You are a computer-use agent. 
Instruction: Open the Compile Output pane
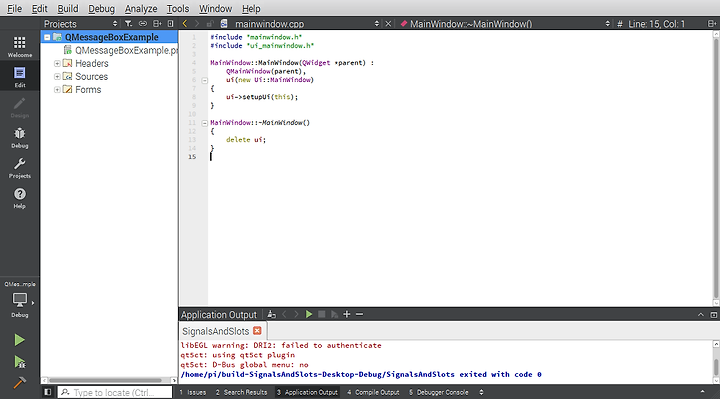(x=373, y=392)
